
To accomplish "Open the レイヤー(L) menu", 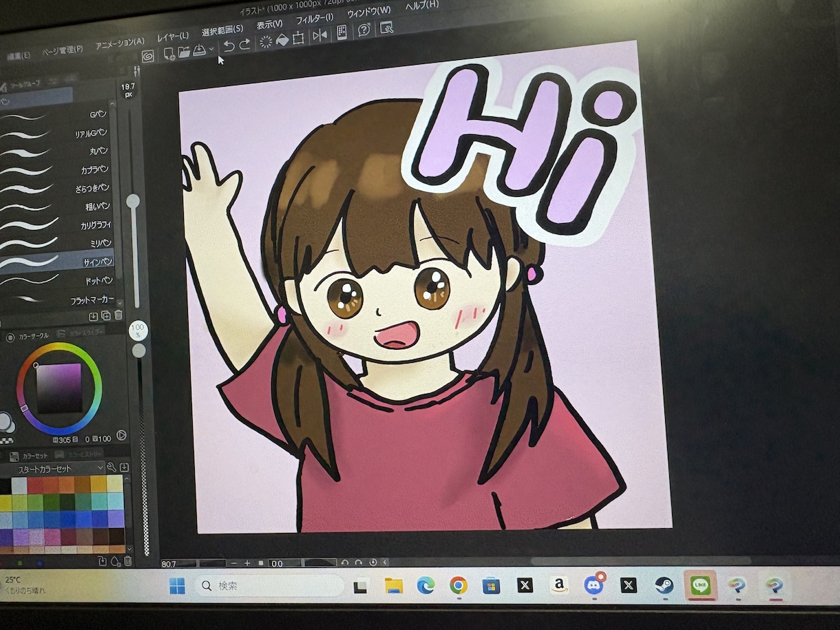I will pyautogui.click(x=173, y=36).
